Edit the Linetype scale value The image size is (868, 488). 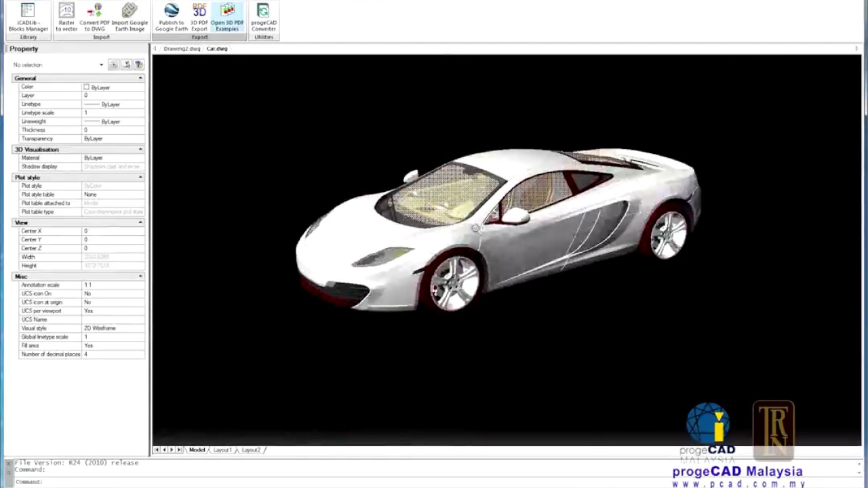tap(113, 113)
